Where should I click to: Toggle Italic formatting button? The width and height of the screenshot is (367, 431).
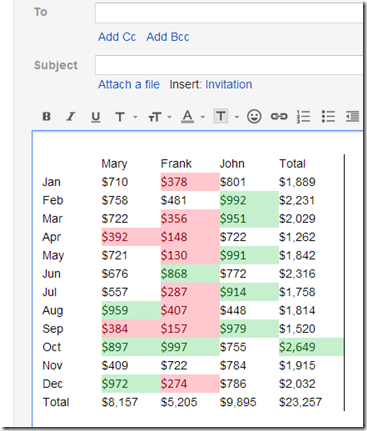click(x=71, y=116)
